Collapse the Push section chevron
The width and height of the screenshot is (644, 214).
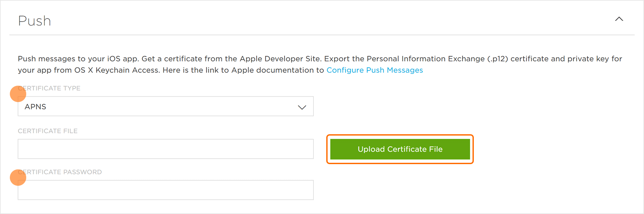619,19
